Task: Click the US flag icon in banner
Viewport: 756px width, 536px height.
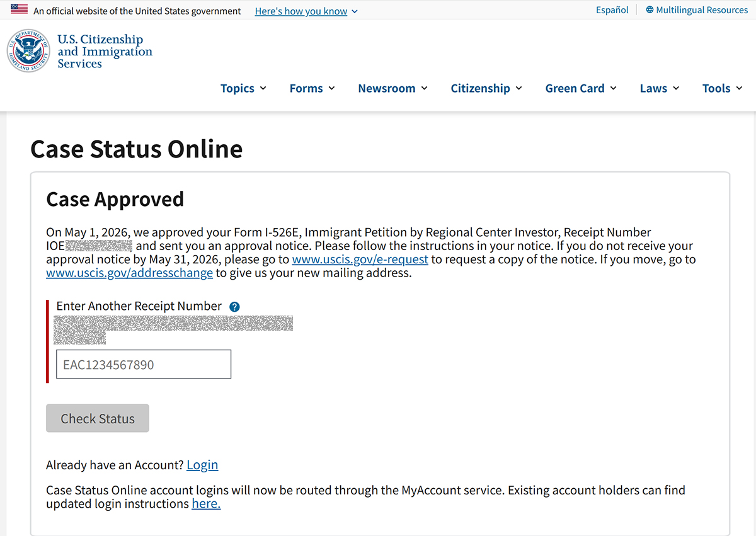Action: tap(19, 10)
